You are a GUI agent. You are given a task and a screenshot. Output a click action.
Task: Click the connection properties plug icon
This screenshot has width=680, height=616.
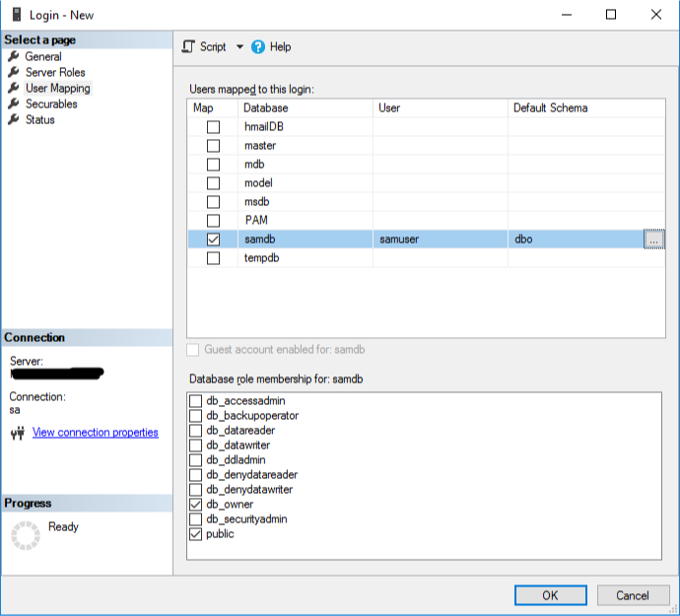coord(17,433)
